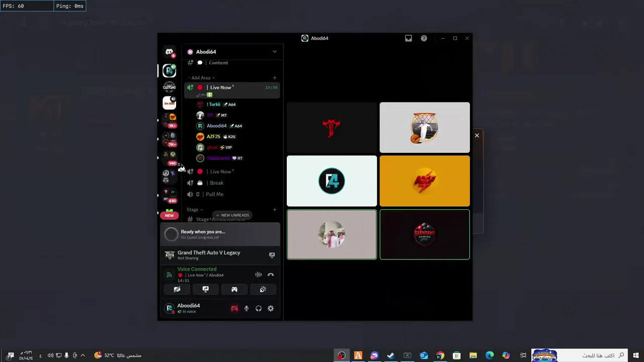
Task: Start an activity with the game controller button
Action: [234, 289]
